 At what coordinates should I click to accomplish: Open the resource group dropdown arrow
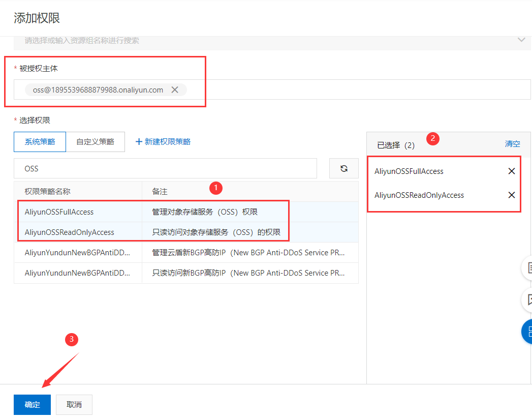521,40
